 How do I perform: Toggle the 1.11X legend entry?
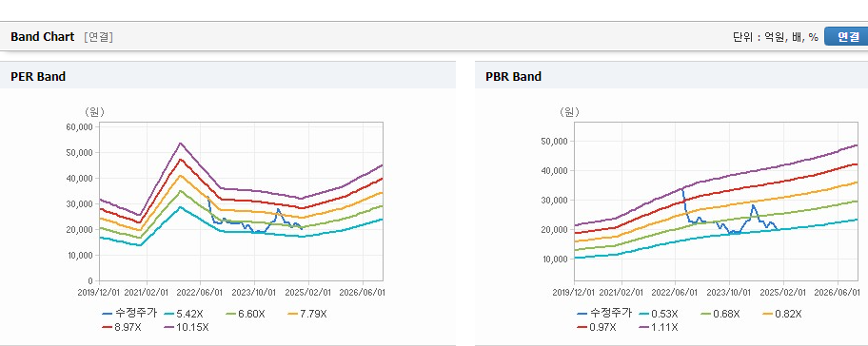click(x=659, y=327)
